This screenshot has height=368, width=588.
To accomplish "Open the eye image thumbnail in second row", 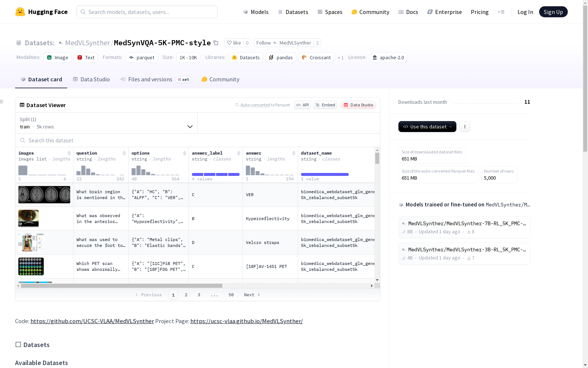I will pos(28,219).
